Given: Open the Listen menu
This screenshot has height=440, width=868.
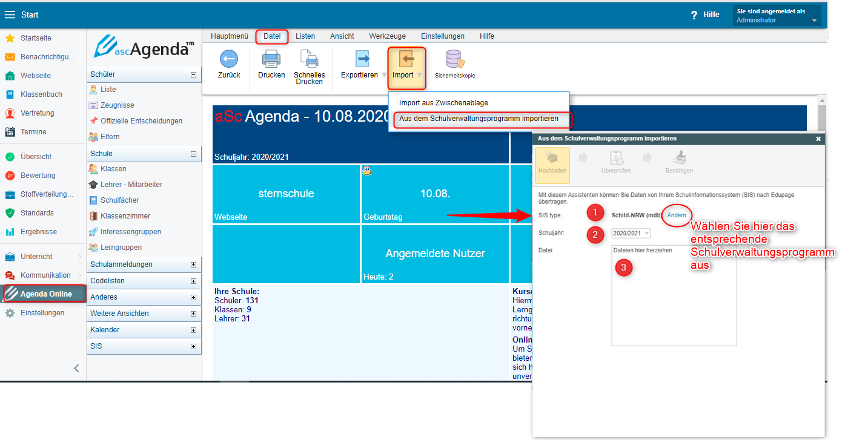Looking at the screenshot, I should coord(305,36).
